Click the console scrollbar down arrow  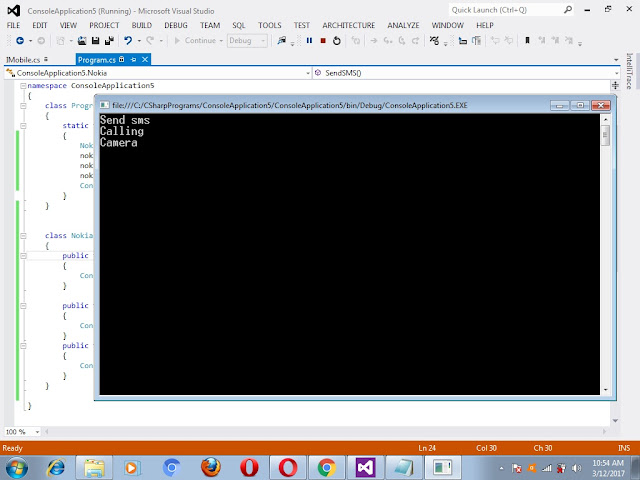pos(606,390)
